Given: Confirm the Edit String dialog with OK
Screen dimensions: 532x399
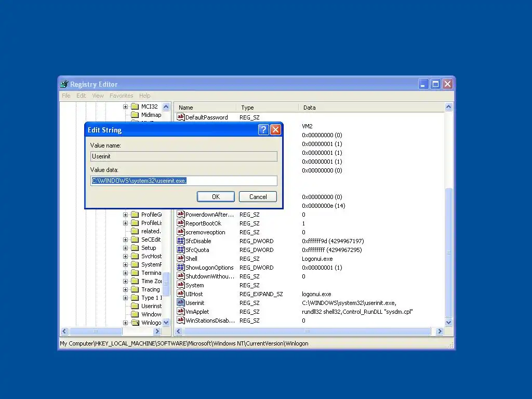Looking at the screenshot, I should (216, 197).
